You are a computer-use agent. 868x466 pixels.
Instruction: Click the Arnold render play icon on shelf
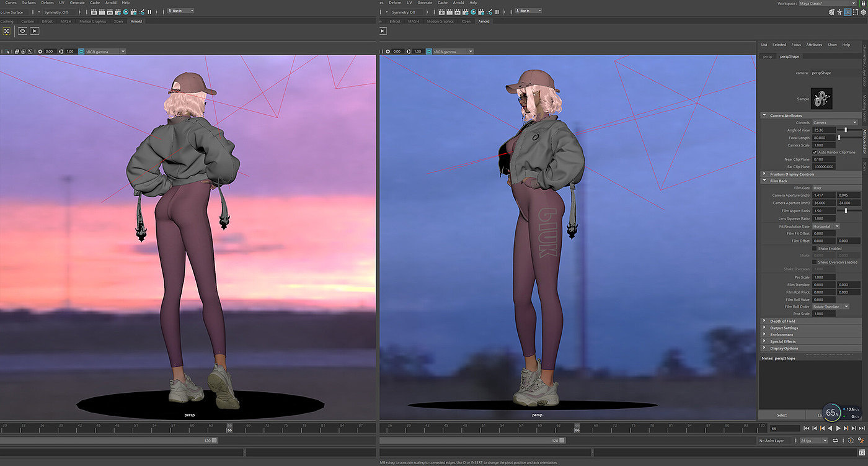pos(35,30)
